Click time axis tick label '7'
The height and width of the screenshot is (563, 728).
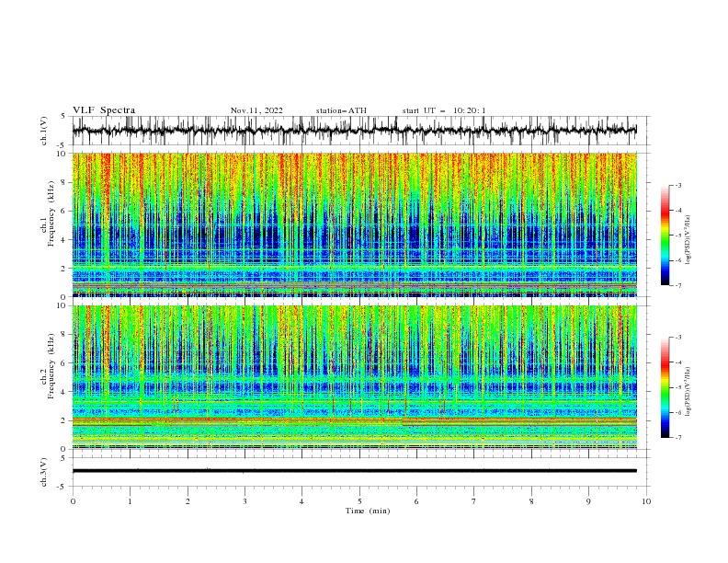[474, 501]
